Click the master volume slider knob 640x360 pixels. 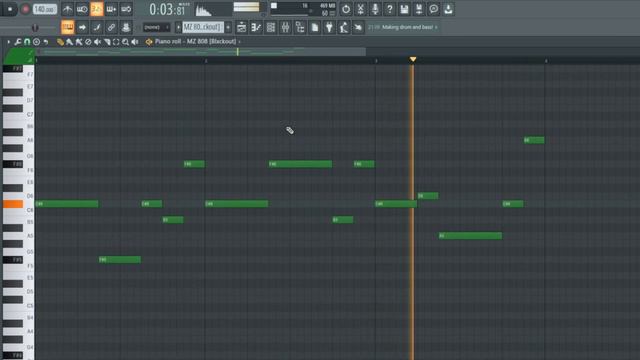pos(35,27)
